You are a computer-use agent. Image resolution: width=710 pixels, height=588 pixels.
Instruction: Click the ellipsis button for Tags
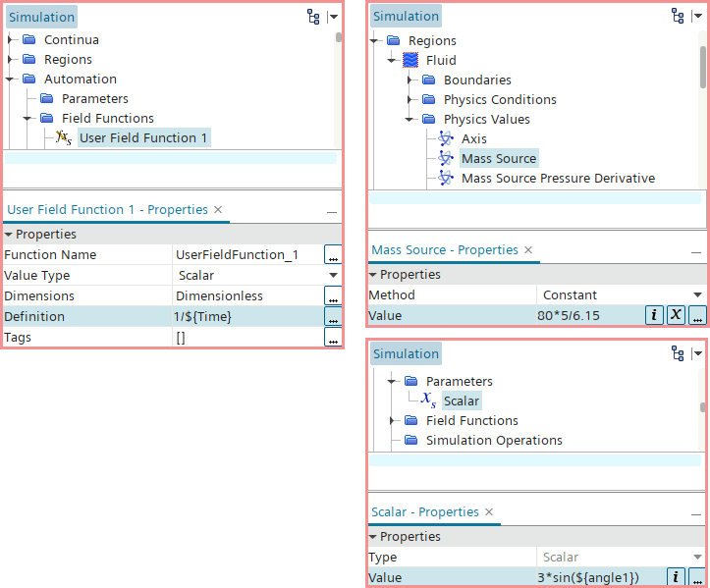[333, 338]
